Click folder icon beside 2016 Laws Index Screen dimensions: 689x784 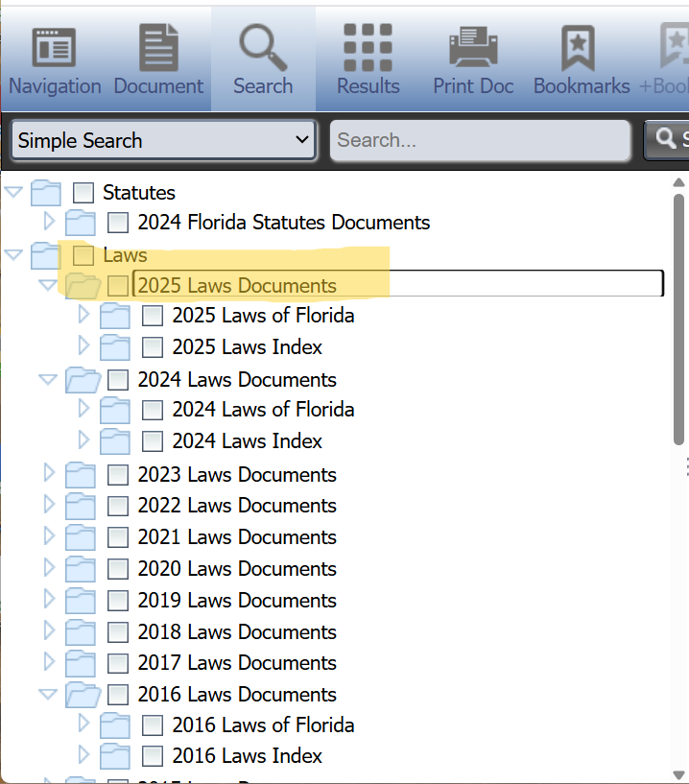tap(114, 756)
